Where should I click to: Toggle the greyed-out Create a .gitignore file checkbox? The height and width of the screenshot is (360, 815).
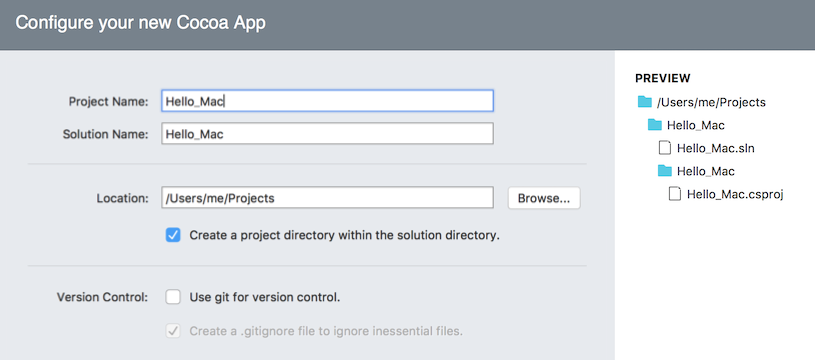(173, 331)
